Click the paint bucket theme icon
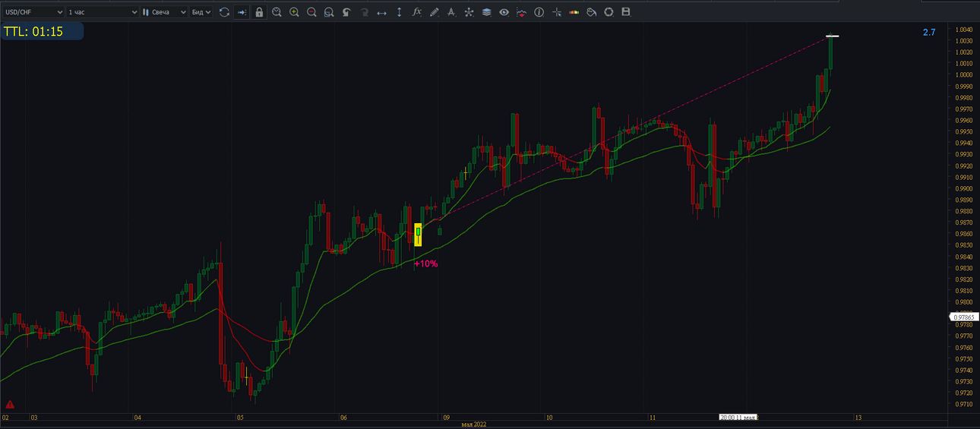 coord(591,12)
